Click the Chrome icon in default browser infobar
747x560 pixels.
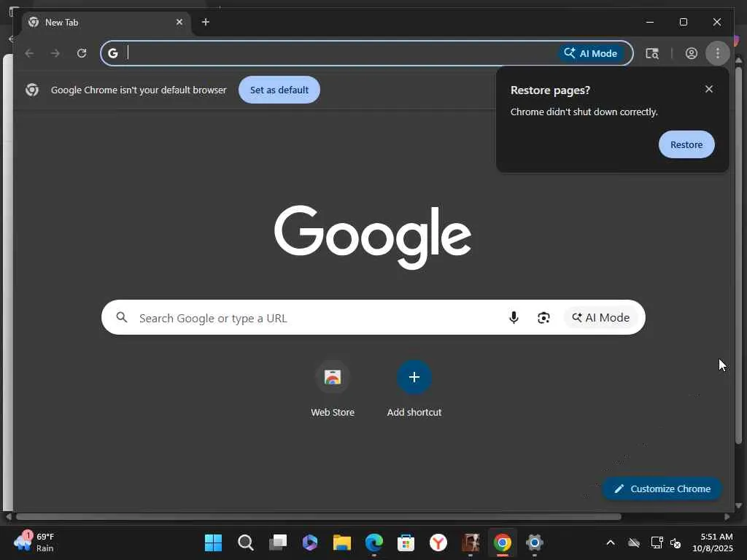pos(32,90)
